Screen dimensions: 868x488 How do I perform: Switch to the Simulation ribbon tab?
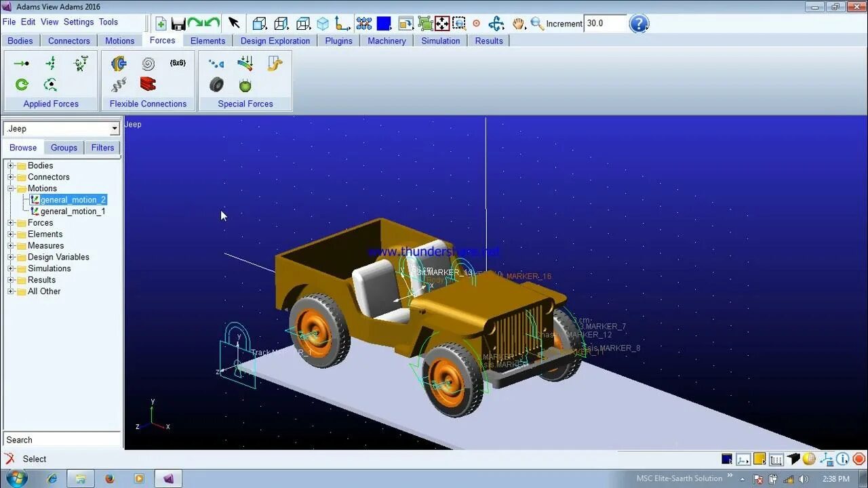pyautogui.click(x=441, y=41)
